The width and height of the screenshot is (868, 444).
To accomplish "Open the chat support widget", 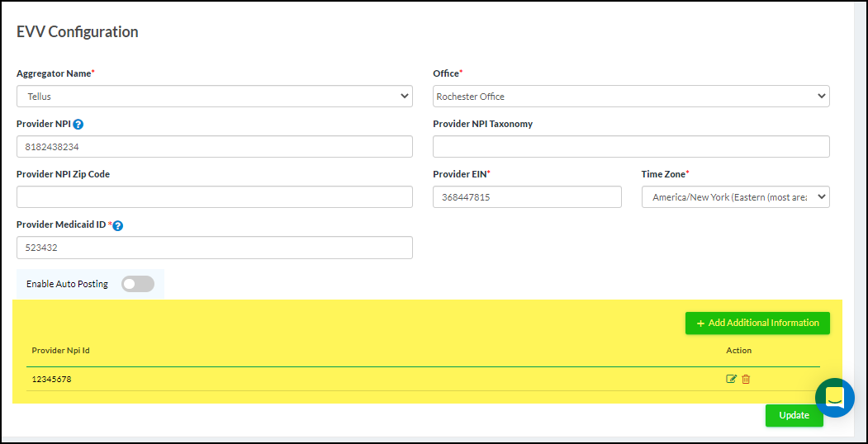I will tap(834, 398).
